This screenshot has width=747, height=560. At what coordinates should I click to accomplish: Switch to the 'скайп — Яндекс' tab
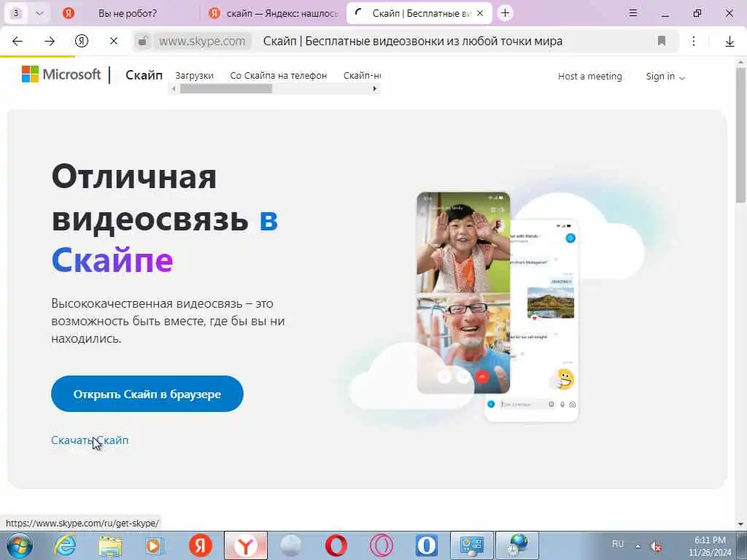(274, 13)
